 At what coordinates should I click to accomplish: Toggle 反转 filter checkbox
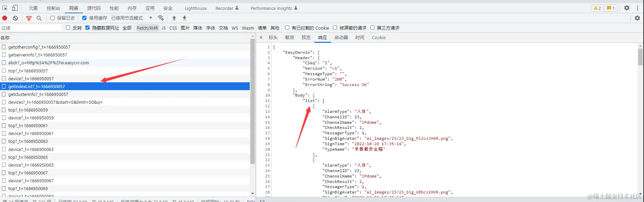click(68, 28)
